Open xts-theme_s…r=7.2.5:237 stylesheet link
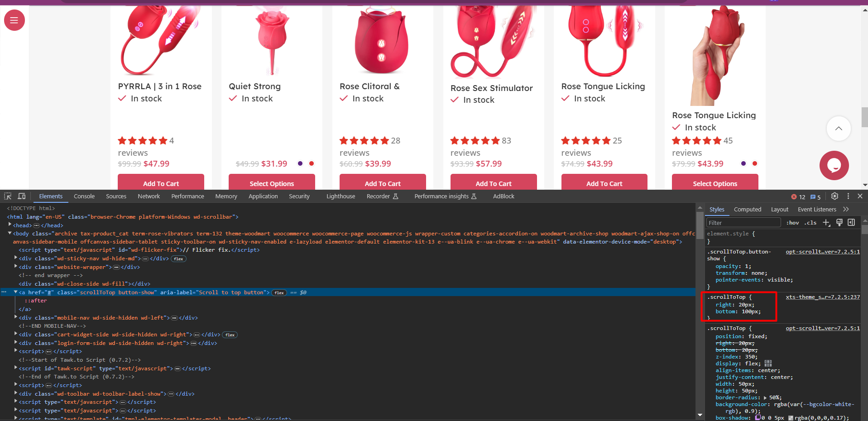 click(x=823, y=297)
